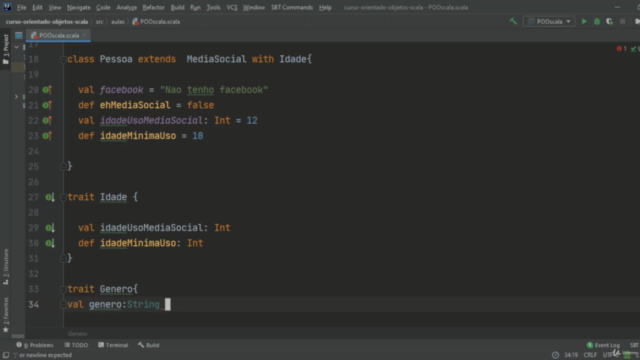Click idadeMinimaUso on line 23
The image size is (640, 360).
coord(138,136)
